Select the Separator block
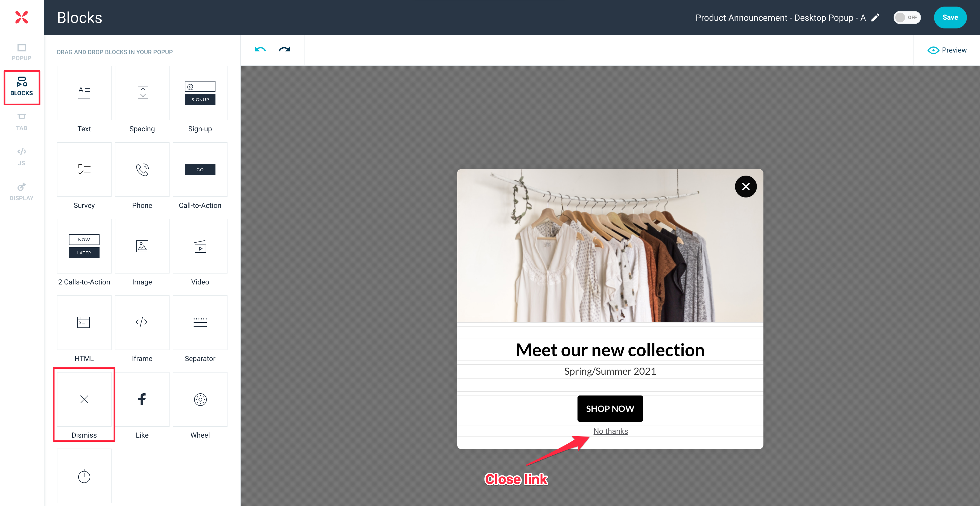 [x=200, y=323]
